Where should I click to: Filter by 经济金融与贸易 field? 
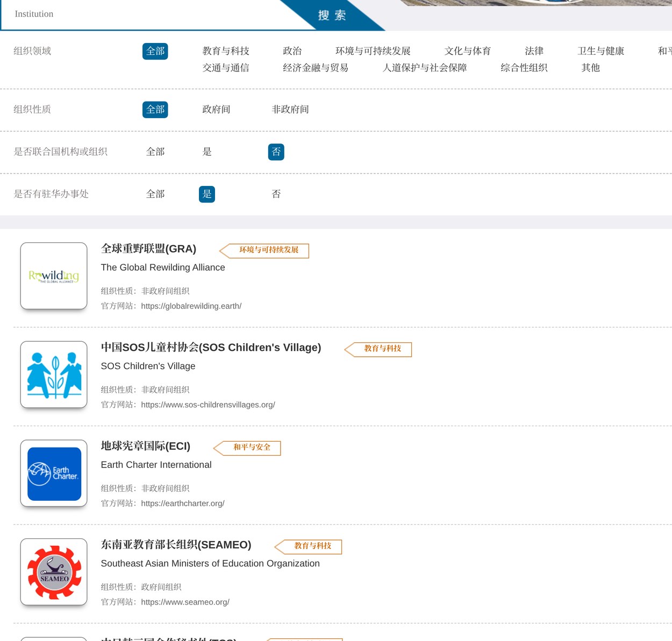[x=316, y=68]
